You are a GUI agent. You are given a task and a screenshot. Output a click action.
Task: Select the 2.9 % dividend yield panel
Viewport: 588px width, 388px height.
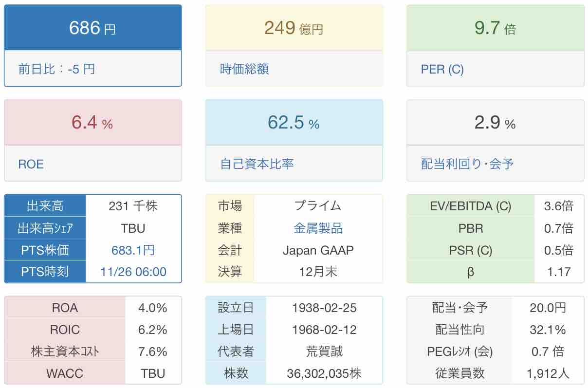tap(495, 123)
